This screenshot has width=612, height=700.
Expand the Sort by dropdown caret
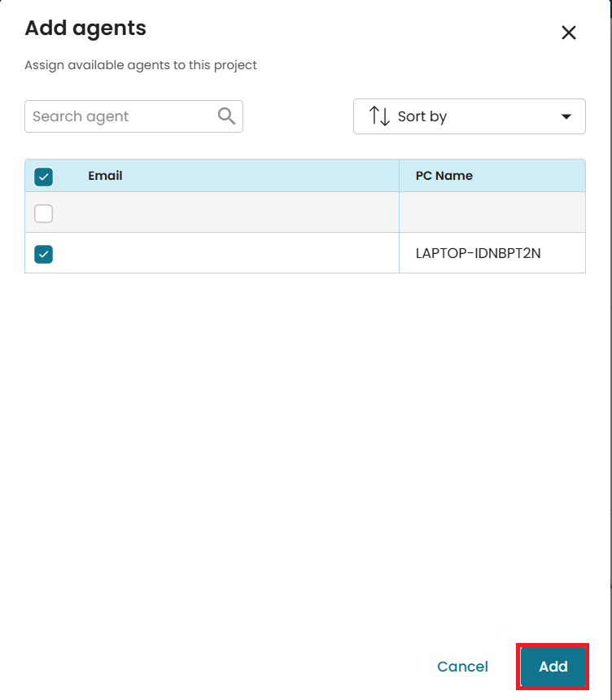566,116
